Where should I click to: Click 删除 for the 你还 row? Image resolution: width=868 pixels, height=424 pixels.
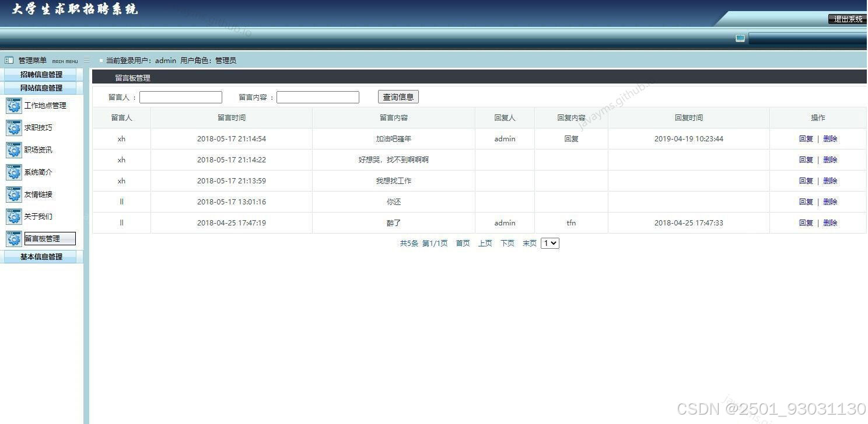pos(830,202)
